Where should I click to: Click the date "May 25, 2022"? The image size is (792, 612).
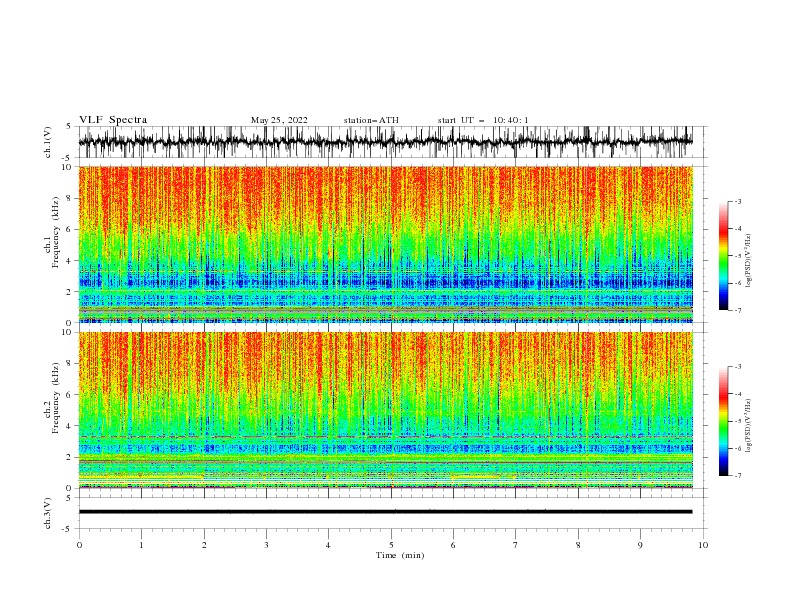point(279,120)
